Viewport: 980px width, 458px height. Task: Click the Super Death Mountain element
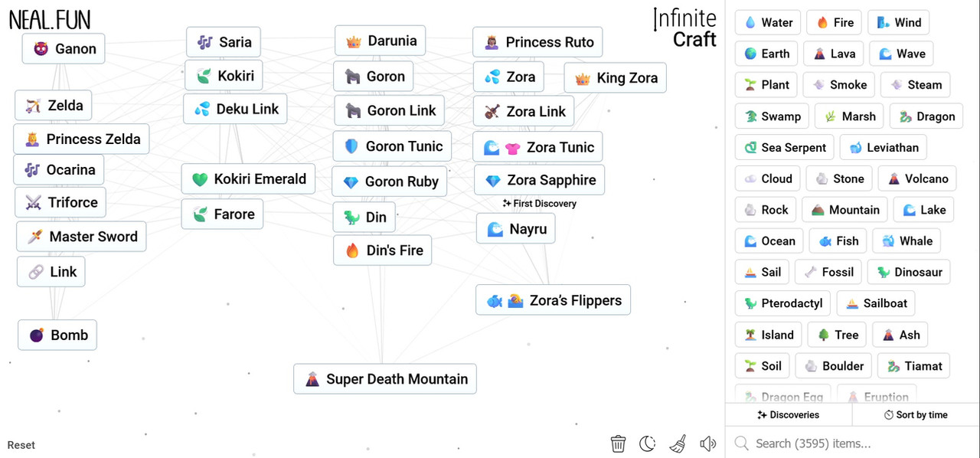[385, 379]
